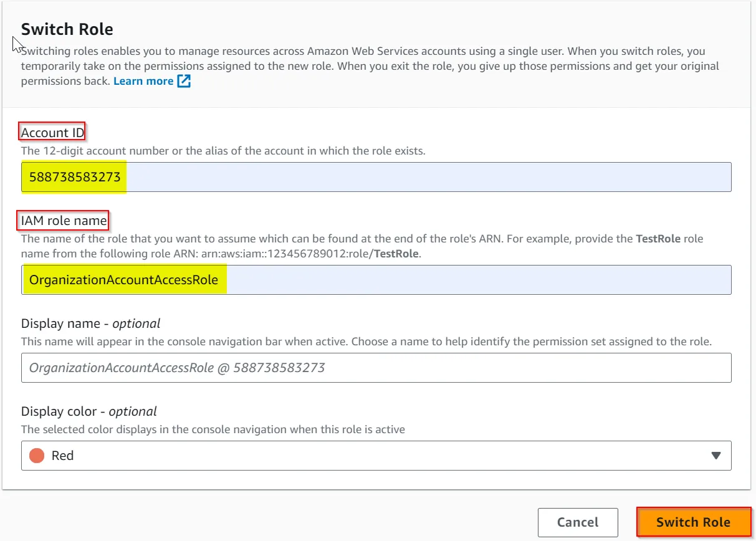Click the red circle color swatch
Viewport: 756px width, 541px height.
pos(37,456)
